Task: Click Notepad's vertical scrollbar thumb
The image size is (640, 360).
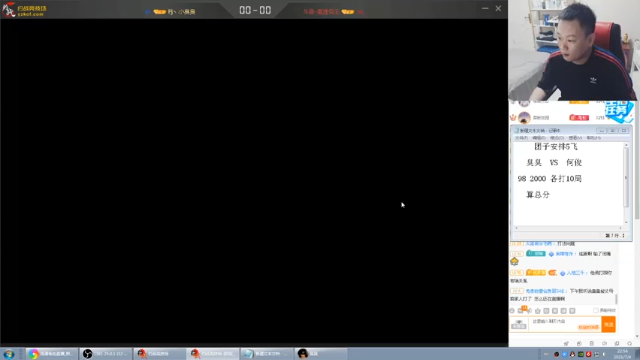Action: (x=626, y=178)
